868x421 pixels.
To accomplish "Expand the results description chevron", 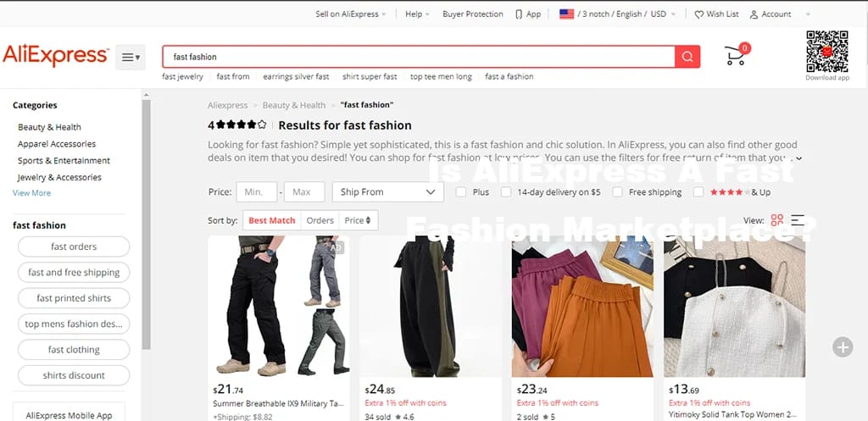I will click(798, 158).
